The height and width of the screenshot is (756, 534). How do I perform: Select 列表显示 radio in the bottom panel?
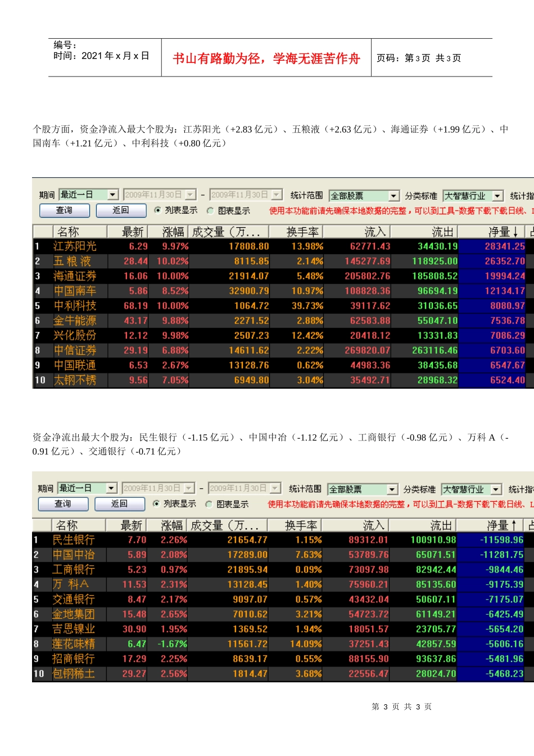tap(156, 504)
